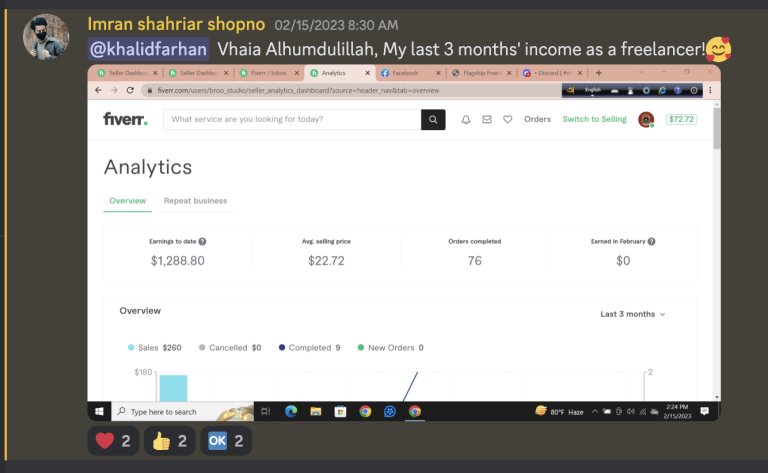Close the Analytics browser tab
768x473 pixels.
(x=367, y=73)
